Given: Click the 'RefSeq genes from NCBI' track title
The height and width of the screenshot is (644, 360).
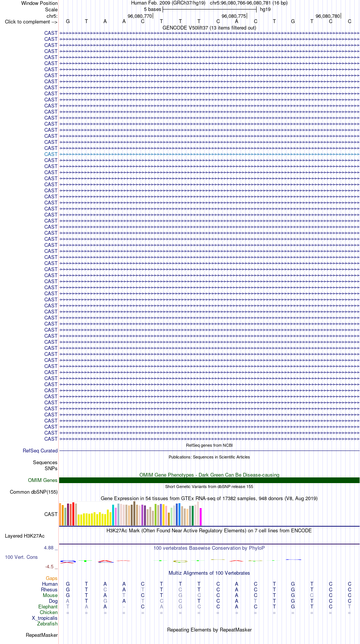Looking at the screenshot, I should click(209, 445).
